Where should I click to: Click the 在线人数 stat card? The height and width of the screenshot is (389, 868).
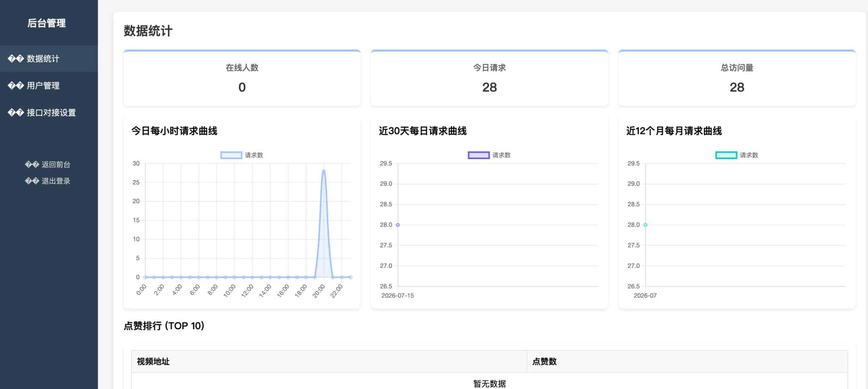tap(242, 78)
